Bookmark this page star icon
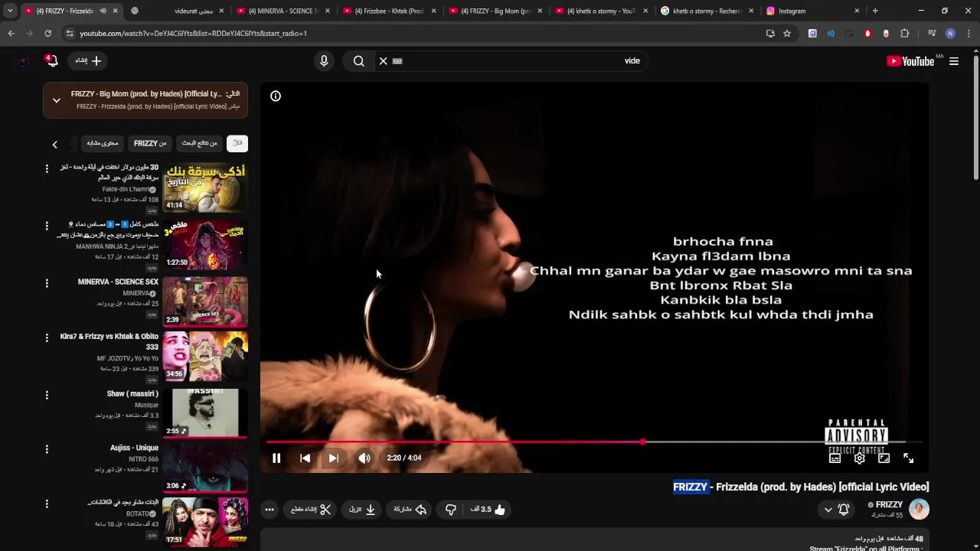 pyautogui.click(x=787, y=34)
